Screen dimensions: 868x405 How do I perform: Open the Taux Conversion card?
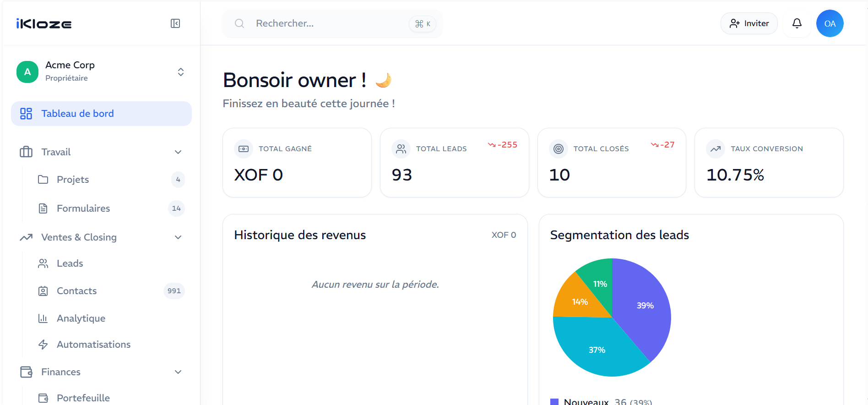point(769,163)
